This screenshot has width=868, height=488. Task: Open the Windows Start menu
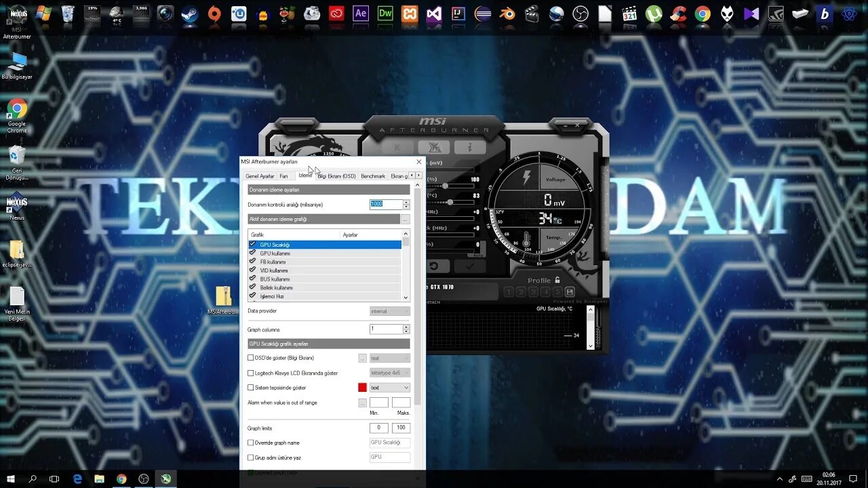pos(11,479)
